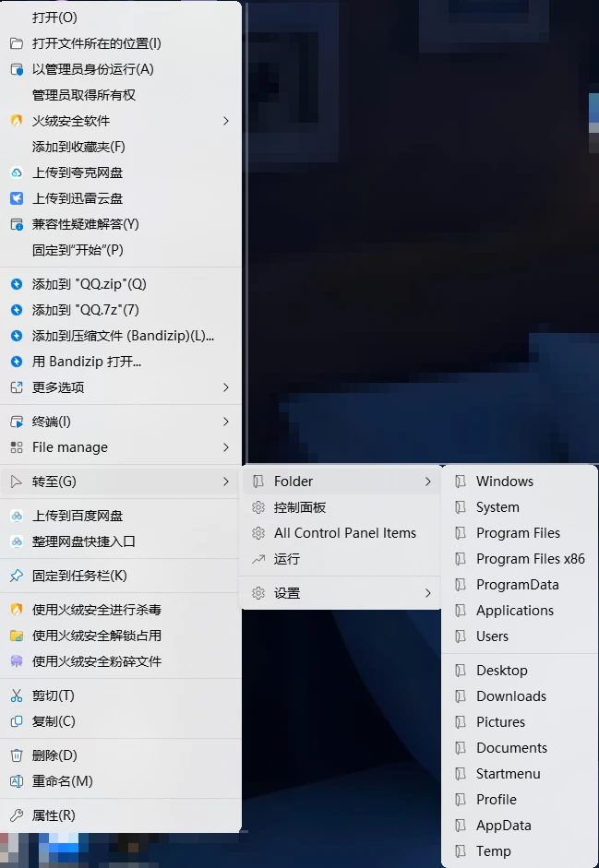Go to Program Files x86 folder
This screenshot has width=599, height=868.
520,559
